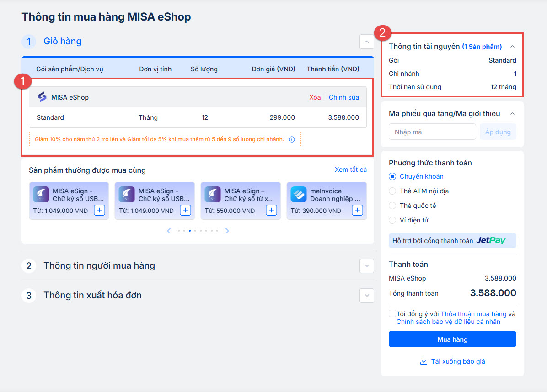Click the Mua hàng button

tap(452, 339)
